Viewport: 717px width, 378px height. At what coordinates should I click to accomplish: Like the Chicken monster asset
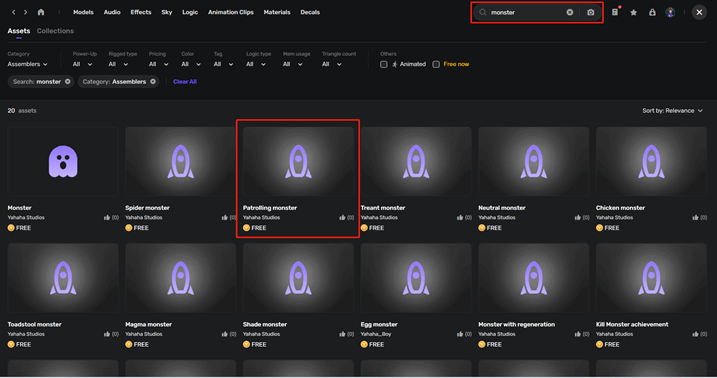click(696, 218)
